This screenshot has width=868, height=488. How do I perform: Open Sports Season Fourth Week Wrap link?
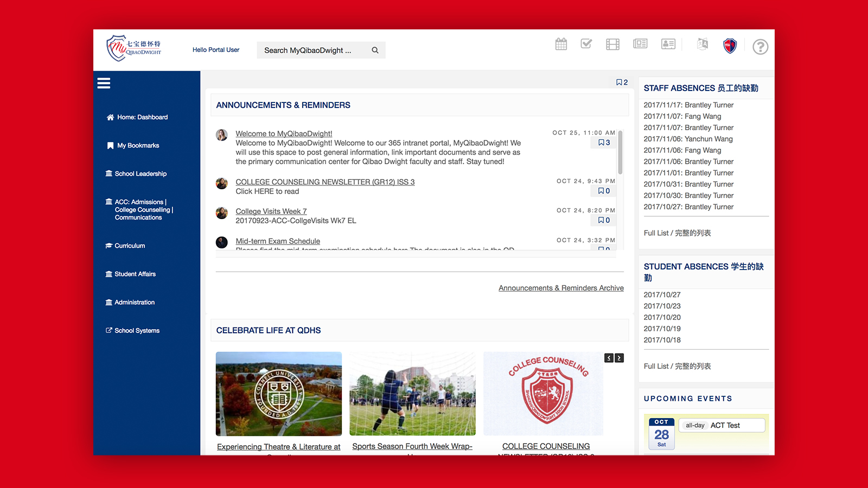click(x=412, y=446)
